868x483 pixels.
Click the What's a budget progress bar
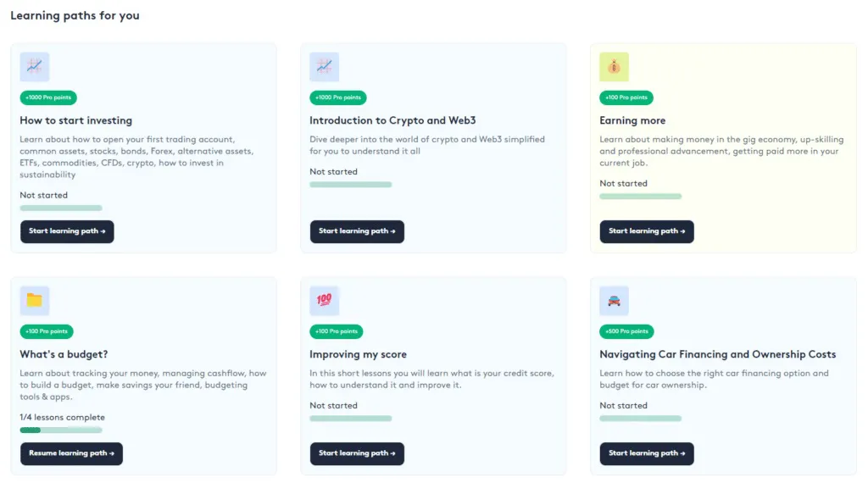[61, 430]
